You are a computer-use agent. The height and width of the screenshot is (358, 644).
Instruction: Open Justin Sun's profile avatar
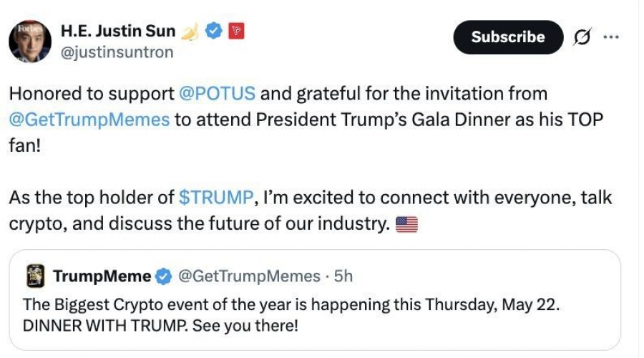pyautogui.click(x=30, y=41)
